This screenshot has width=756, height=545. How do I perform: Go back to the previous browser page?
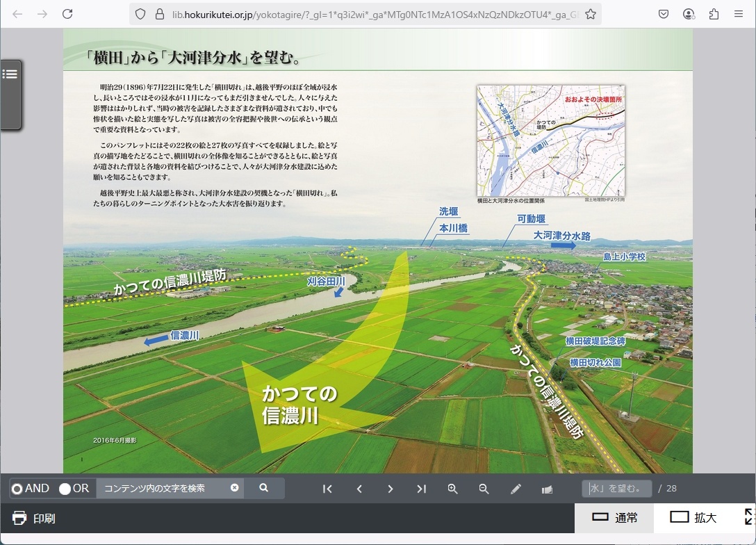click(18, 14)
